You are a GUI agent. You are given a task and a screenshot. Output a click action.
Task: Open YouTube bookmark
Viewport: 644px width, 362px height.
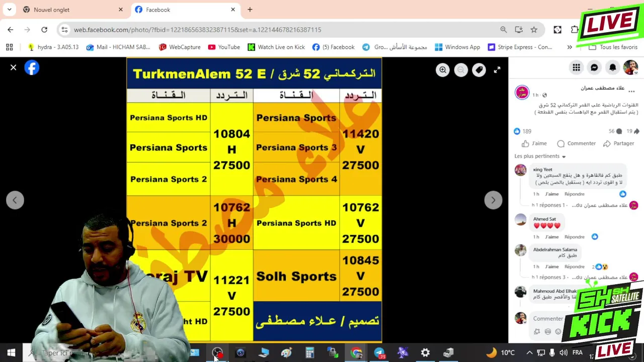pyautogui.click(x=224, y=47)
